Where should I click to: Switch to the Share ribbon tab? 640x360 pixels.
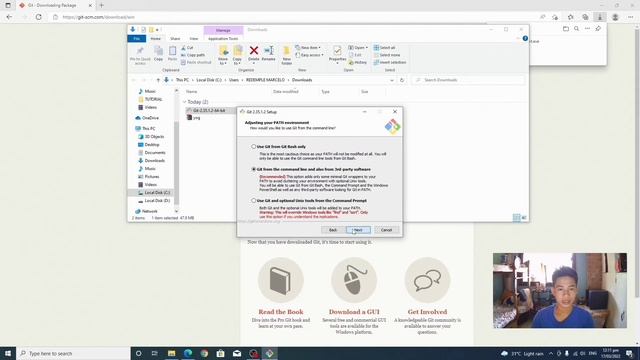(175, 38)
